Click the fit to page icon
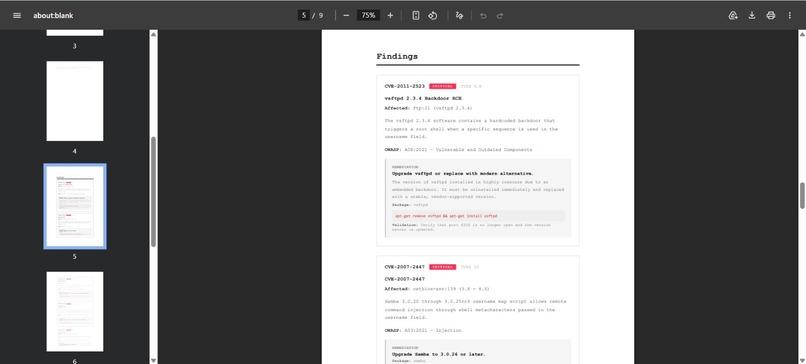 tap(416, 15)
